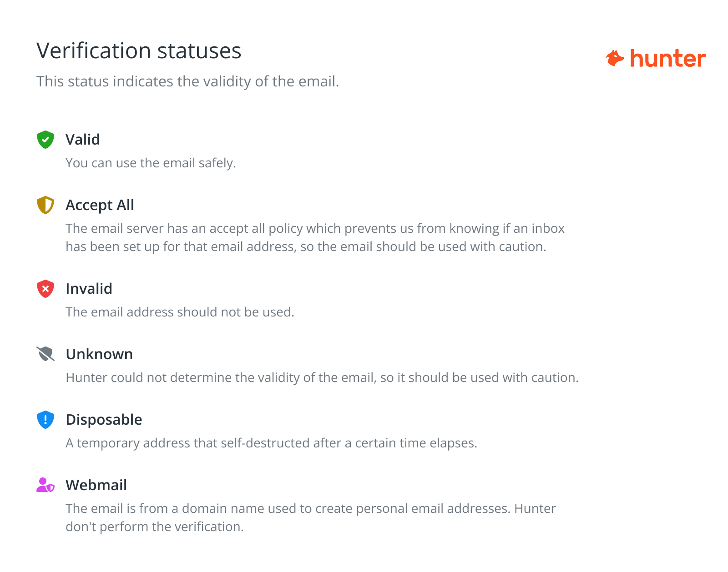Select the Disposable status heading

pyautogui.click(x=104, y=420)
